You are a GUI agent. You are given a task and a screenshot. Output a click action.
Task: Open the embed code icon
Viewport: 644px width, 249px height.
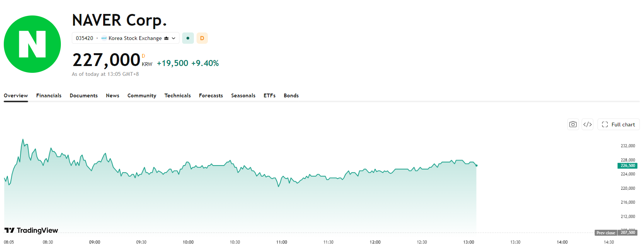click(x=587, y=124)
